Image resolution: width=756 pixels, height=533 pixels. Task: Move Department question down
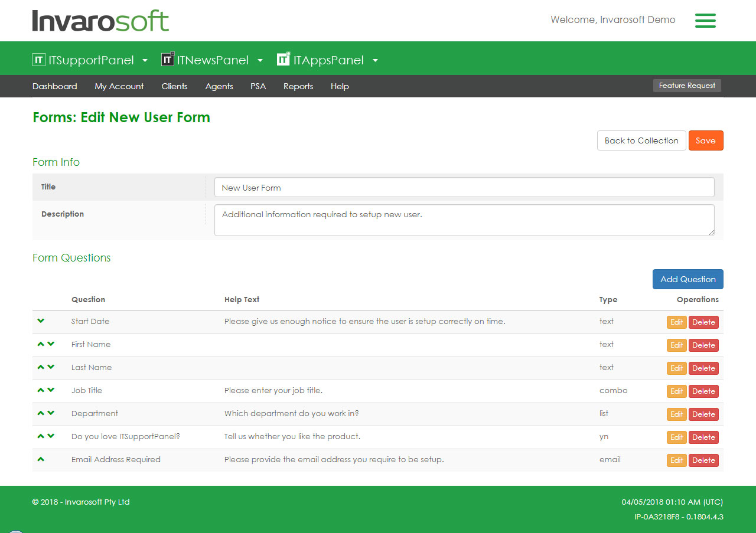(x=51, y=413)
